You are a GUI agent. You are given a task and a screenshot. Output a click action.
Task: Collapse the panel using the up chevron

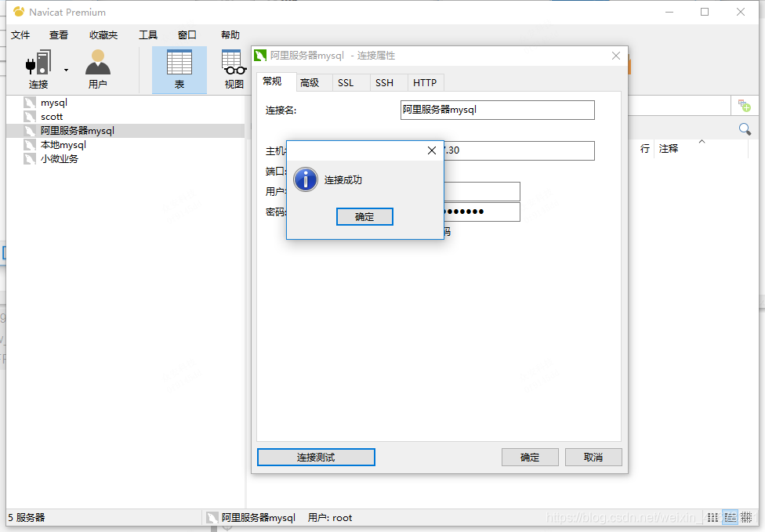coord(702,141)
